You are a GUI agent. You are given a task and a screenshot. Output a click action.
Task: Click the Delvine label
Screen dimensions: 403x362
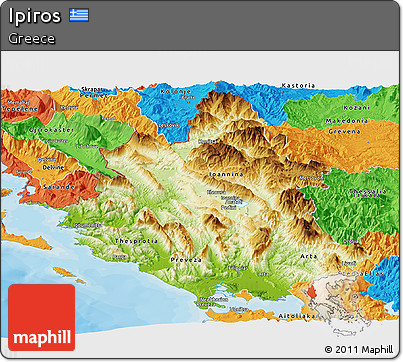click(53, 167)
